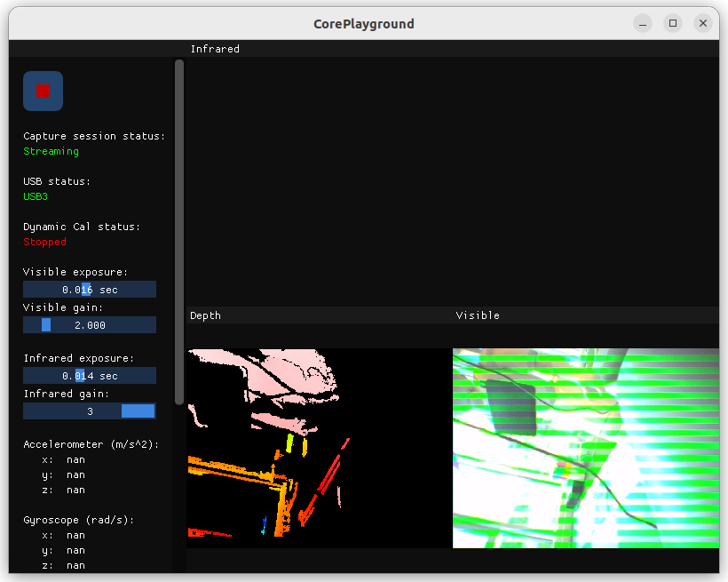Minimize the CorePlayground window
728x582 pixels.
click(x=643, y=23)
